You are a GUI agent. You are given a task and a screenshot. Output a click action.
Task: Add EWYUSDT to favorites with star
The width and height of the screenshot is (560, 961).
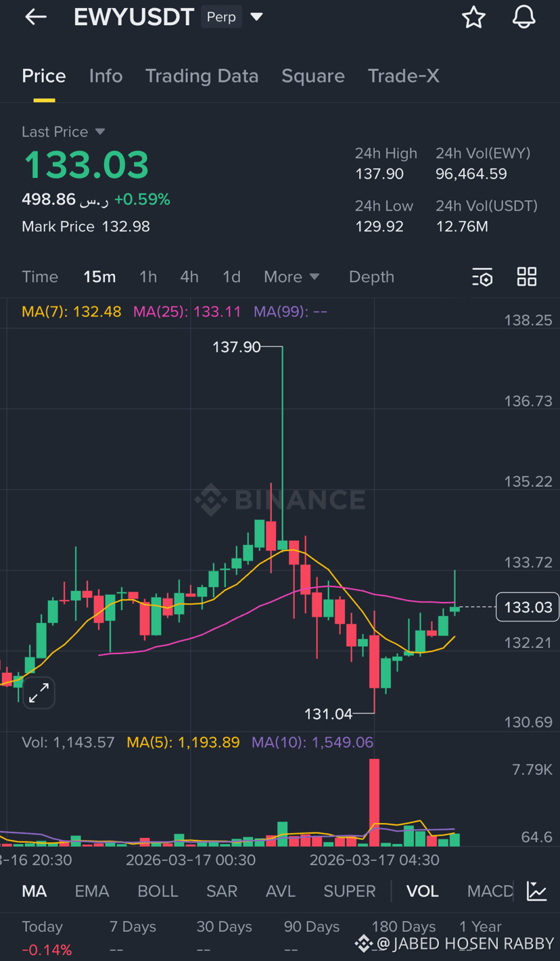473,17
